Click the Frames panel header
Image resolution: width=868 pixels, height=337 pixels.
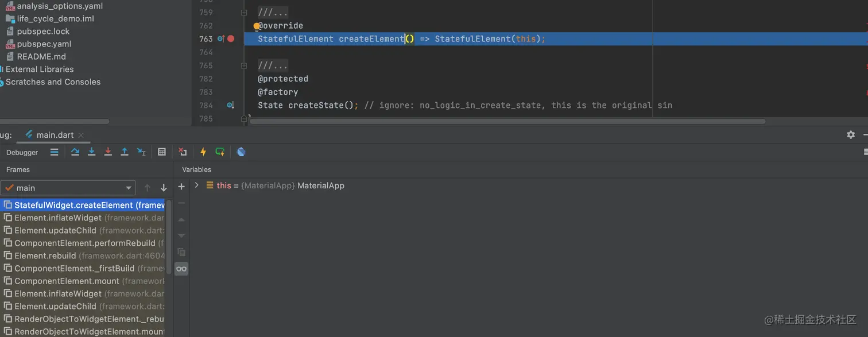pos(18,169)
